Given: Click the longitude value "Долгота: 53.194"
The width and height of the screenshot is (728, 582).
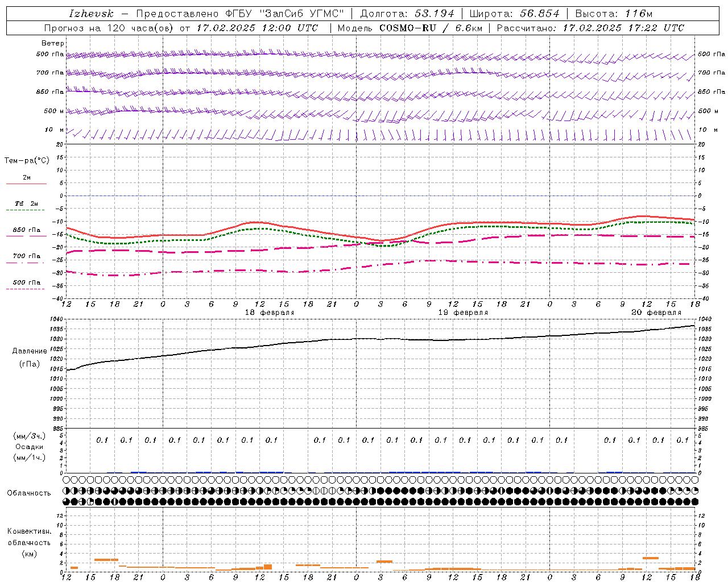Looking at the screenshot, I should tap(407, 14).
